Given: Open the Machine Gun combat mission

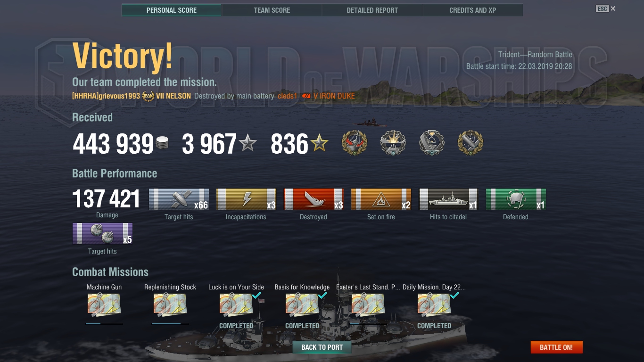Looking at the screenshot, I should coord(104,304).
